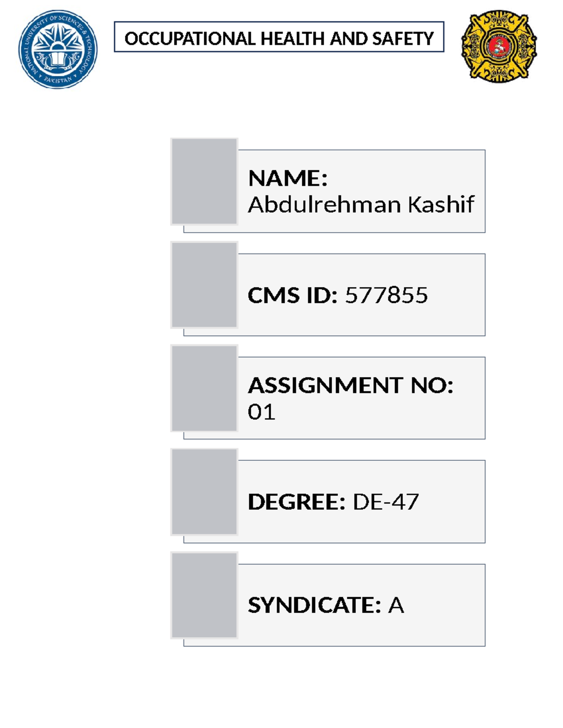Select the gray square beside ASSIGNMENT NO
This screenshot has height=728, width=563.
point(204,388)
